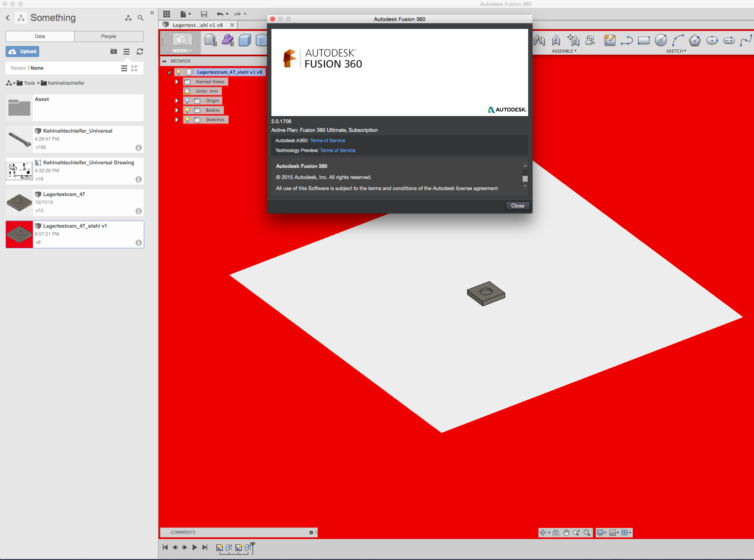The height and width of the screenshot is (560, 754).
Task: Open the ASSEMBLE panel dropdown arrow
Action: (x=575, y=51)
